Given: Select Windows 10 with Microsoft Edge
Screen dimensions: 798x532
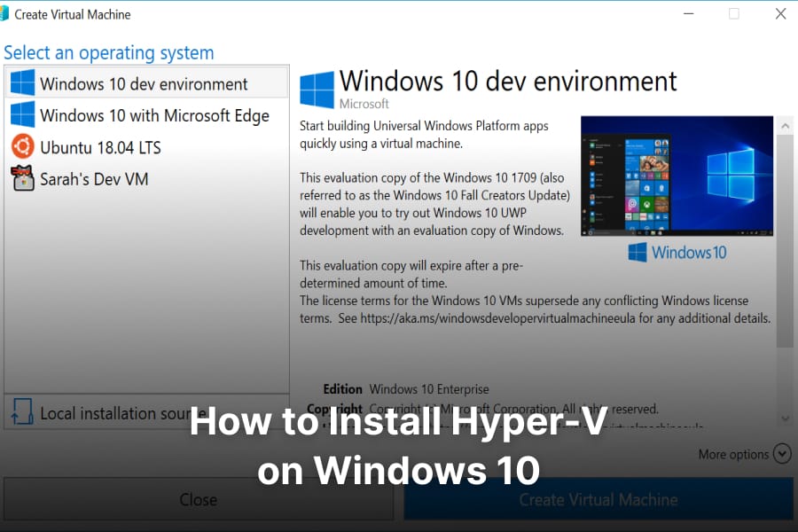Looking at the screenshot, I should pos(146,115).
